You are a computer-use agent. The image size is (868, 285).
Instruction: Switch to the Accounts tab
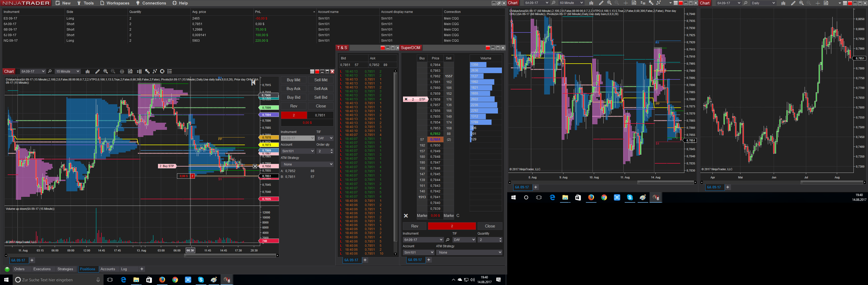(108, 269)
